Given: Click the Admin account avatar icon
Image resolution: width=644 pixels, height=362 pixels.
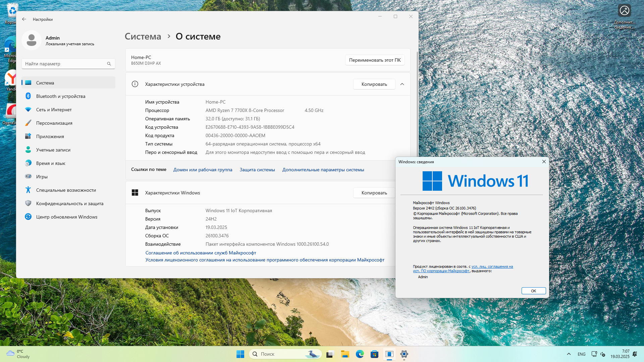Looking at the screenshot, I should pyautogui.click(x=32, y=40).
